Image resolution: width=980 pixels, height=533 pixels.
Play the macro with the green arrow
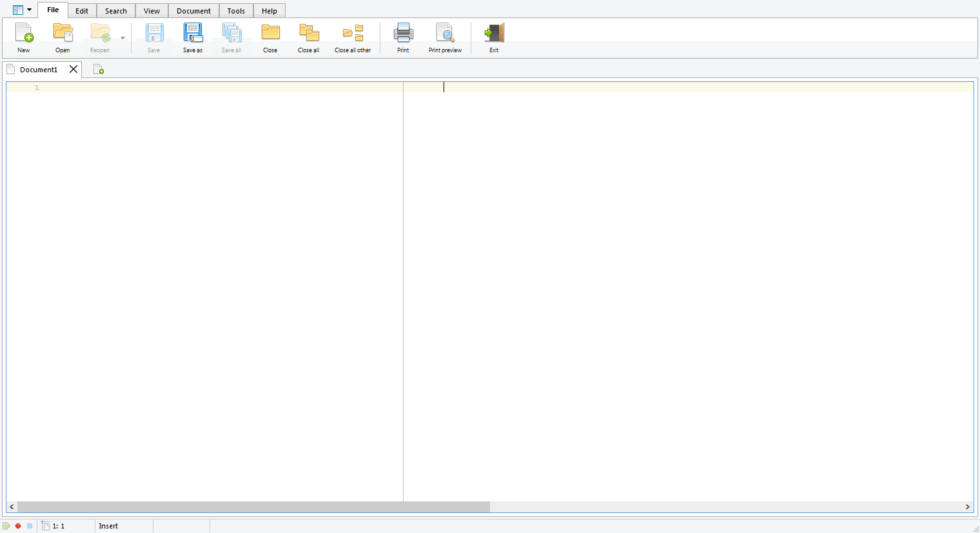pos(6,526)
